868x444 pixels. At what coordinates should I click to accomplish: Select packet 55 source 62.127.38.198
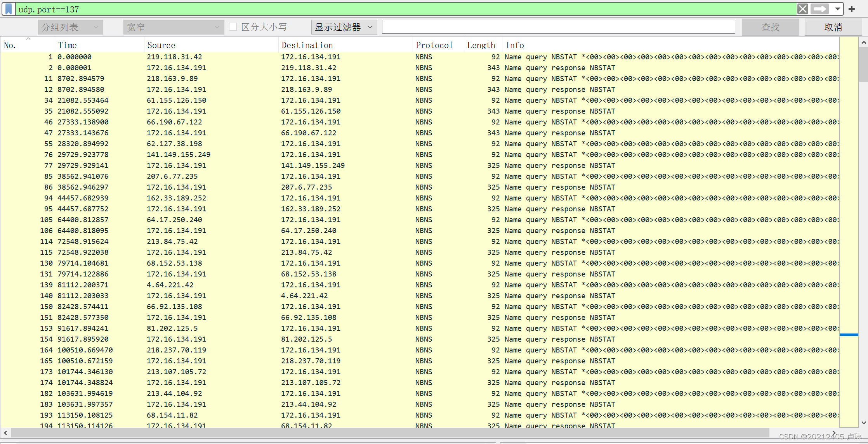point(420,144)
